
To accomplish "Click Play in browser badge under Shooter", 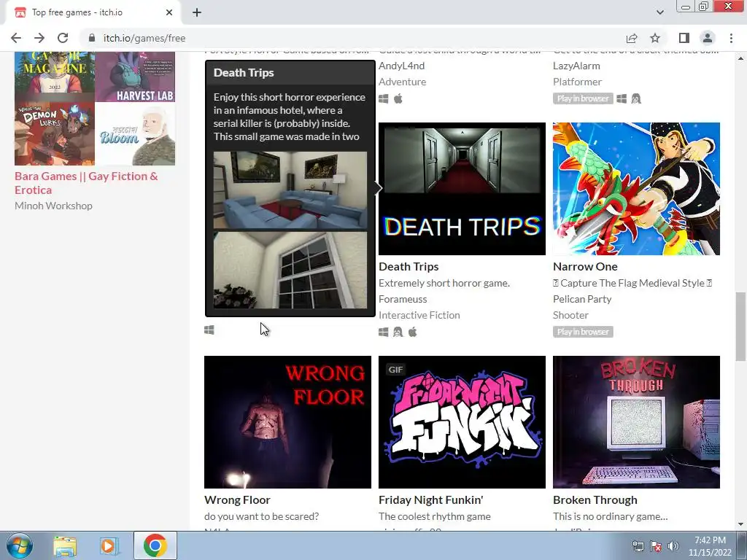I will coord(583,332).
